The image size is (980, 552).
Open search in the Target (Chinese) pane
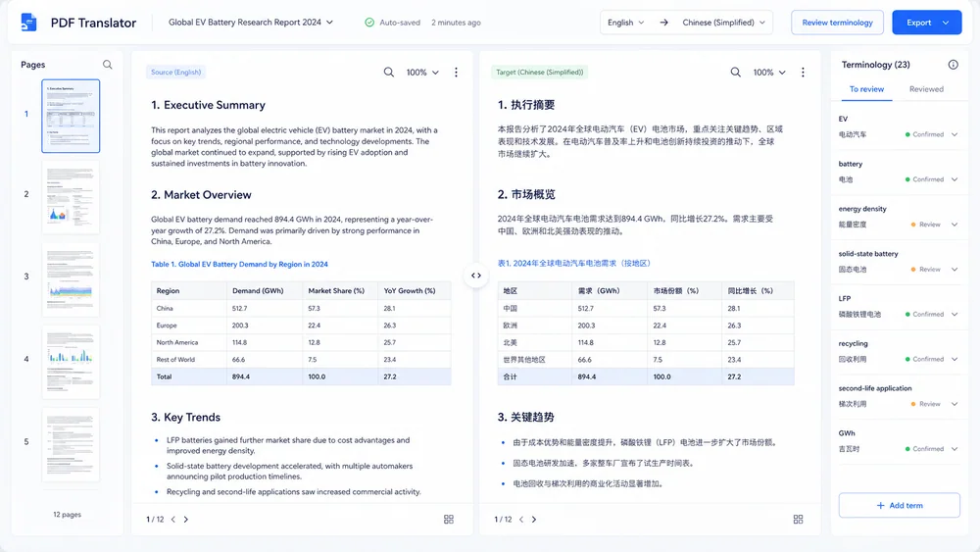coord(736,72)
